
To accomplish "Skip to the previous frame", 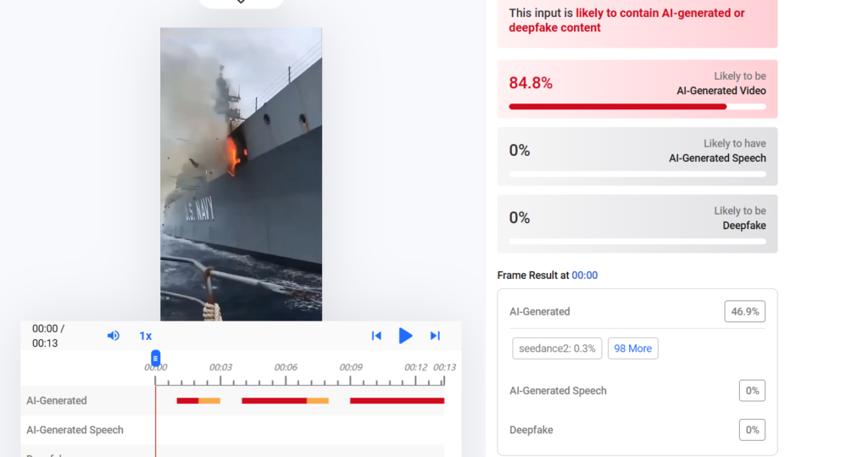I will tap(376, 336).
